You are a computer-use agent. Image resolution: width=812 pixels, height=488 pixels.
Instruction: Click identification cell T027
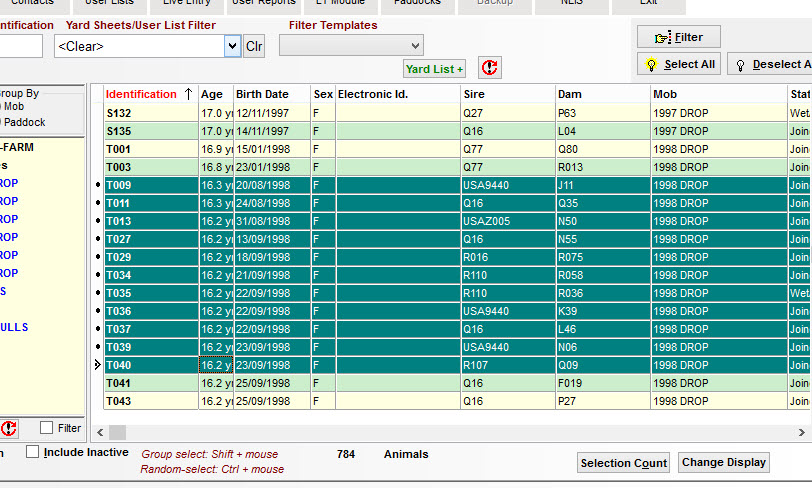pos(151,239)
